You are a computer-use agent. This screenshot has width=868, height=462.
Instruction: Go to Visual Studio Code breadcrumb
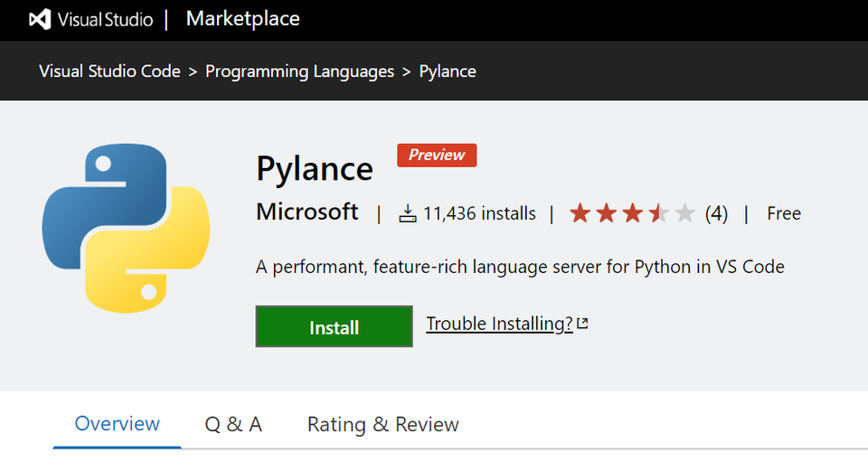click(109, 71)
